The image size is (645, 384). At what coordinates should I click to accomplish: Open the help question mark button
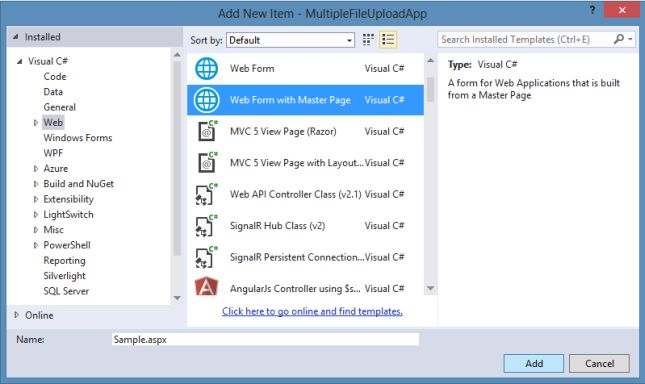pyautogui.click(x=592, y=10)
